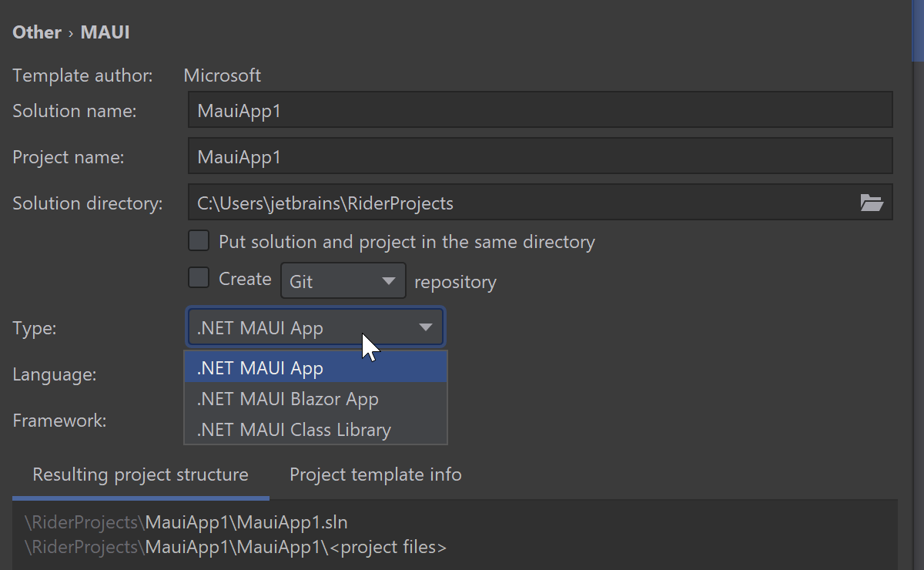Click the 'Other' breadcrumb heading
924x570 pixels.
[36, 32]
